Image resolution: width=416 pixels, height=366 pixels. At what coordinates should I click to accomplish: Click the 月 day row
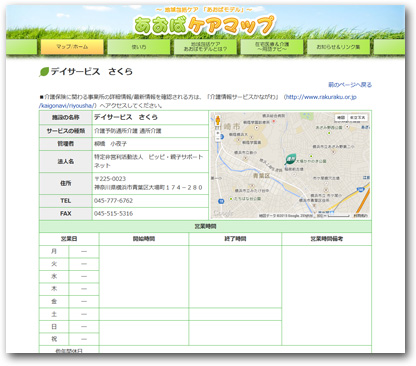[69, 251]
